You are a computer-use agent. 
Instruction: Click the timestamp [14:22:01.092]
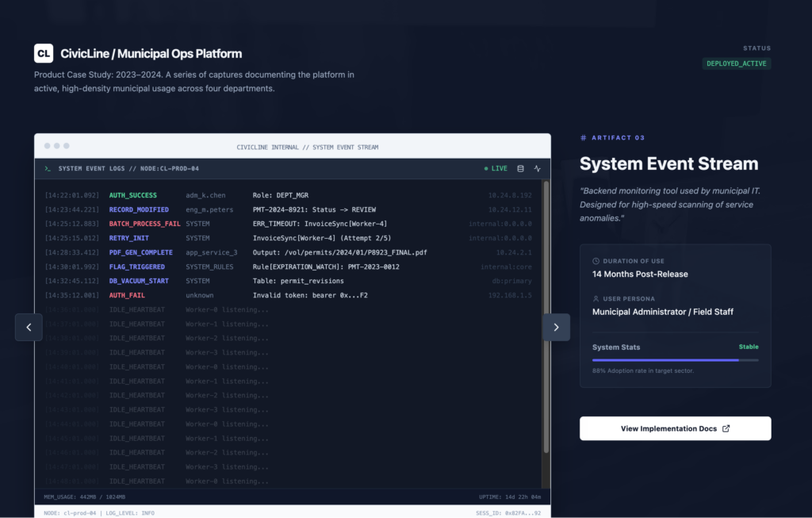point(71,195)
